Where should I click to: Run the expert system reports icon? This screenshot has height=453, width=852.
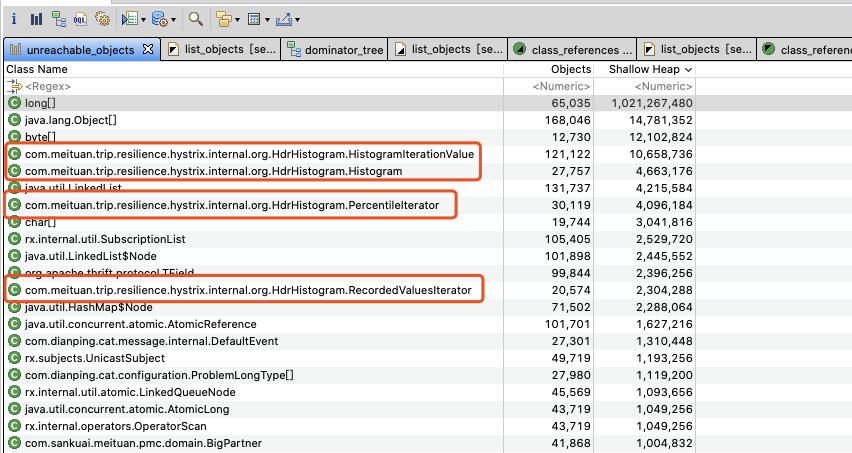tap(129, 20)
